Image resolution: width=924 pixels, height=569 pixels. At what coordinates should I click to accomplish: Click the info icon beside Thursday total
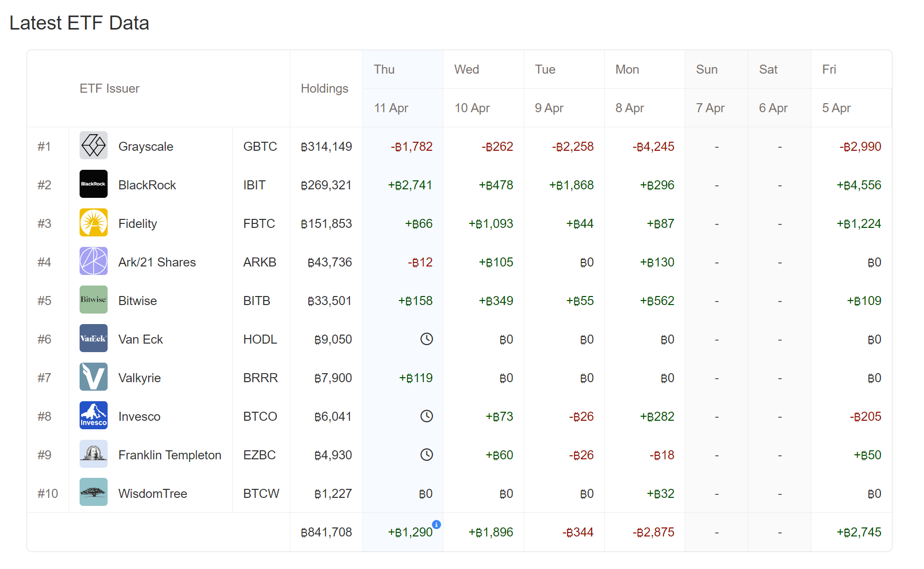pyautogui.click(x=436, y=524)
